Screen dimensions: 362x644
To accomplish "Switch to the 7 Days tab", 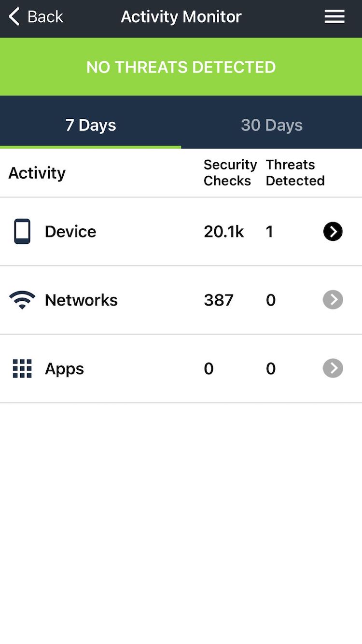I will click(x=91, y=125).
